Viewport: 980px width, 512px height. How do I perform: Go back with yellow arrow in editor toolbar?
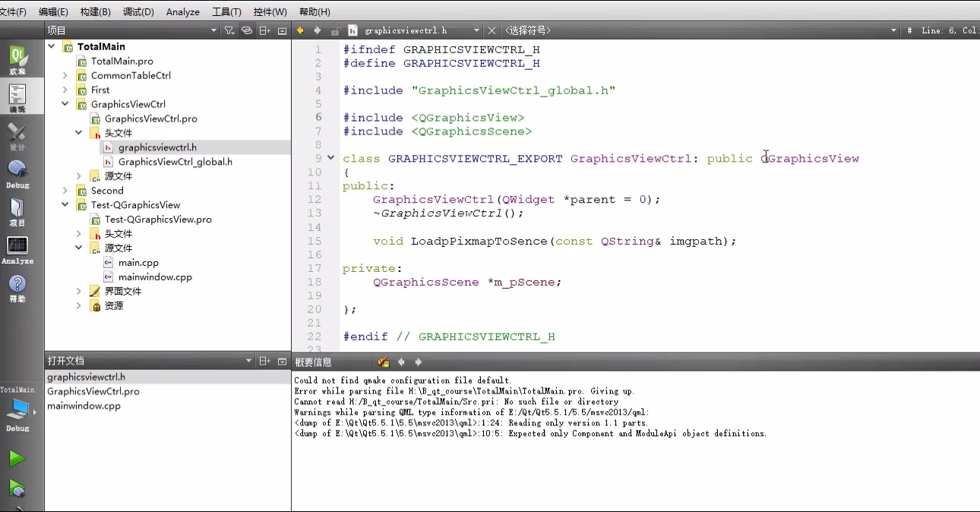[x=300, y=30]
